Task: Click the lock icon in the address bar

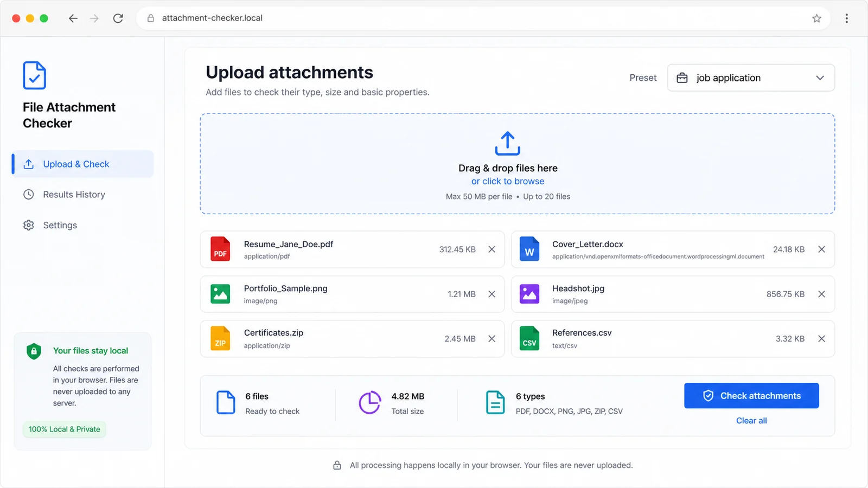Action: 151,18
